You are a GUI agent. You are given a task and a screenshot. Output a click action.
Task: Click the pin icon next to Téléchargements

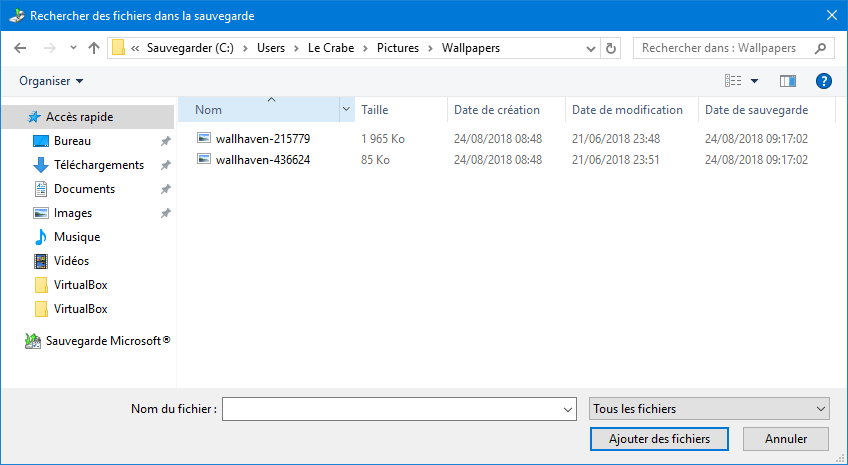coord(165,165)
